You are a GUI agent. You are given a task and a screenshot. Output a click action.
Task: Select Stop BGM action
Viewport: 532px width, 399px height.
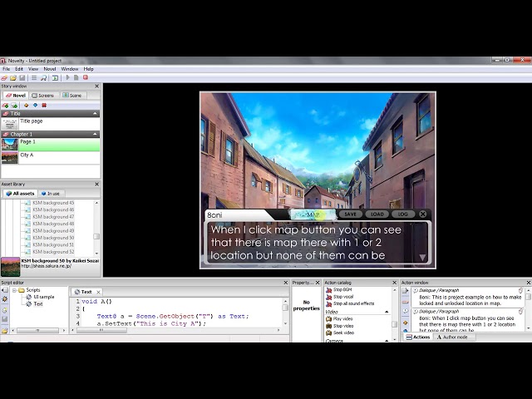click(x=342, y=290)
